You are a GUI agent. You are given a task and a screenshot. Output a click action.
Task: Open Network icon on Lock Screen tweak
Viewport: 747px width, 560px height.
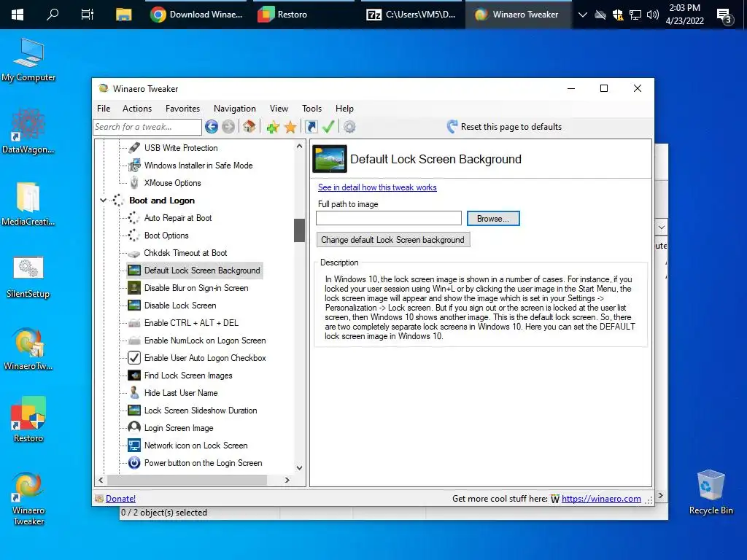click(196, 446)
